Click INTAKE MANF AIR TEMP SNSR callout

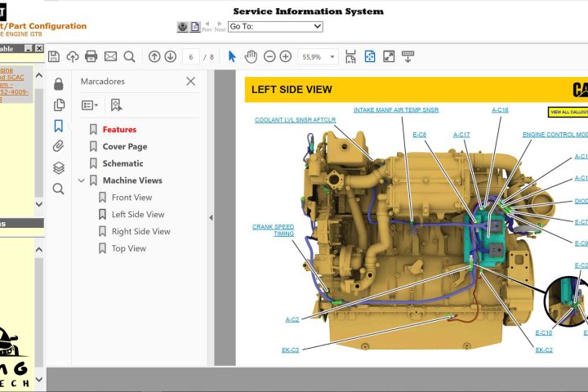pos(396,110)
